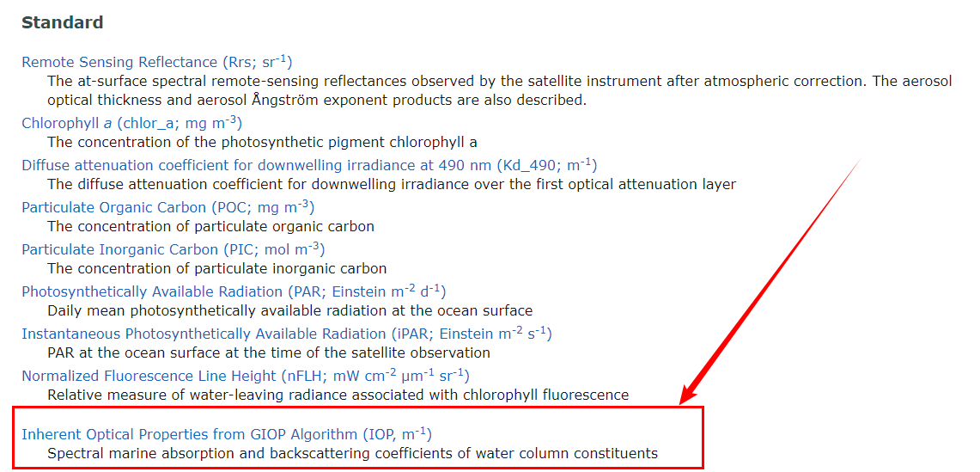This screenshot has height=472, width=980.
Task: Click the PAR at time of satellite observation text
Action: (269, 352)
